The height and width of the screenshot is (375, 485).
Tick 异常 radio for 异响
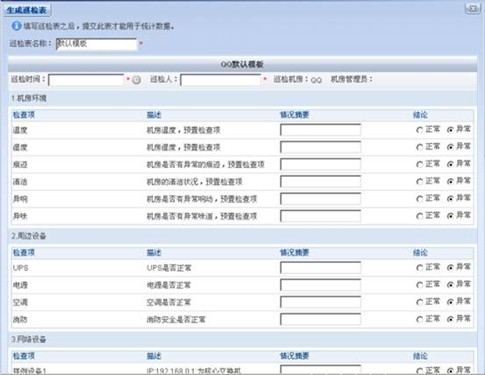[450, 199]
